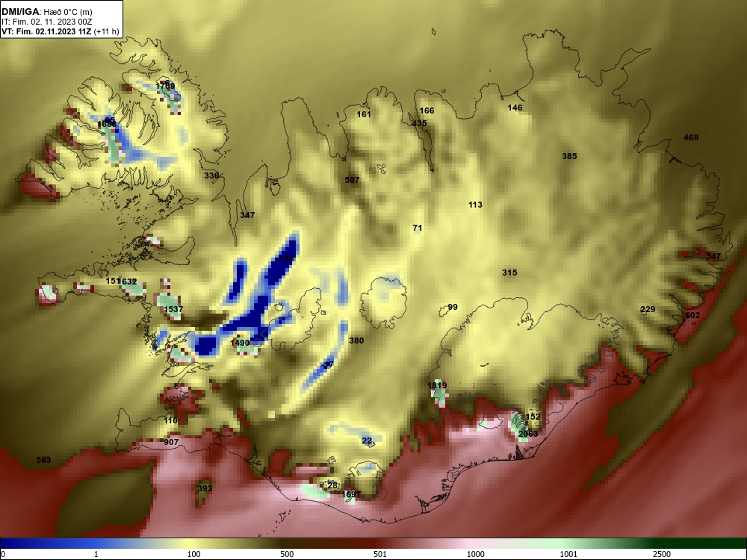This screenshot has height=560, width=747.
Task: Click the pale yellow color scale segment above 100
Action: (190, 544)
